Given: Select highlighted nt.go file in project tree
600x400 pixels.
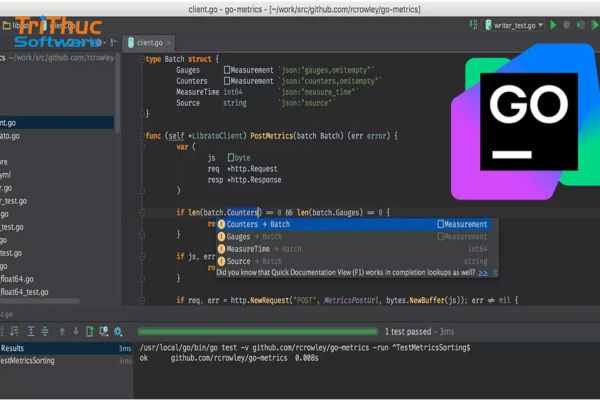Looking at the screenshot, I should click(57, 123).
